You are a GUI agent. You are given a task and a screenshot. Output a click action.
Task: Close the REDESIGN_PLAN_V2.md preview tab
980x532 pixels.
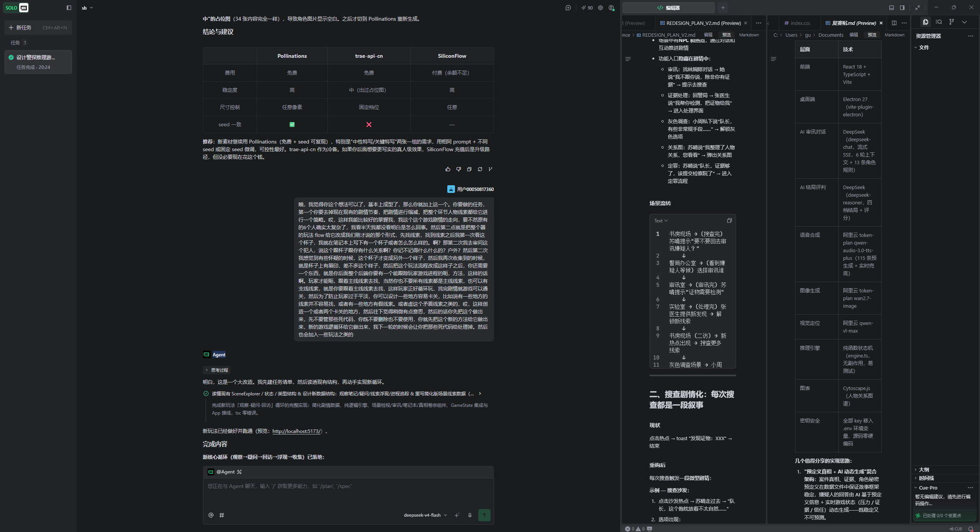click(x=746, y=23)
